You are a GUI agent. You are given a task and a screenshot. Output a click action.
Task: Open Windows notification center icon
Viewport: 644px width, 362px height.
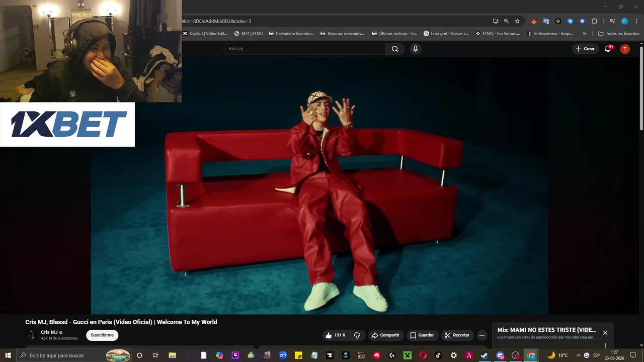(633, 355)
